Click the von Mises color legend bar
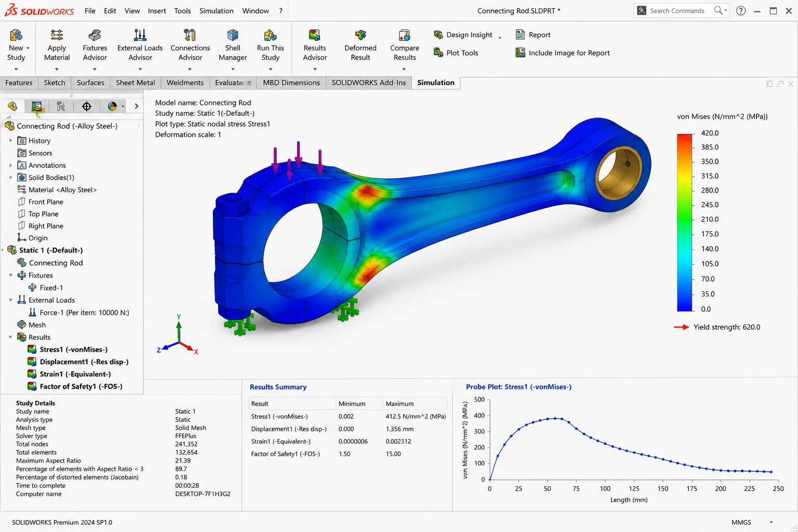 pyautogui.click(x=685, y=222)
